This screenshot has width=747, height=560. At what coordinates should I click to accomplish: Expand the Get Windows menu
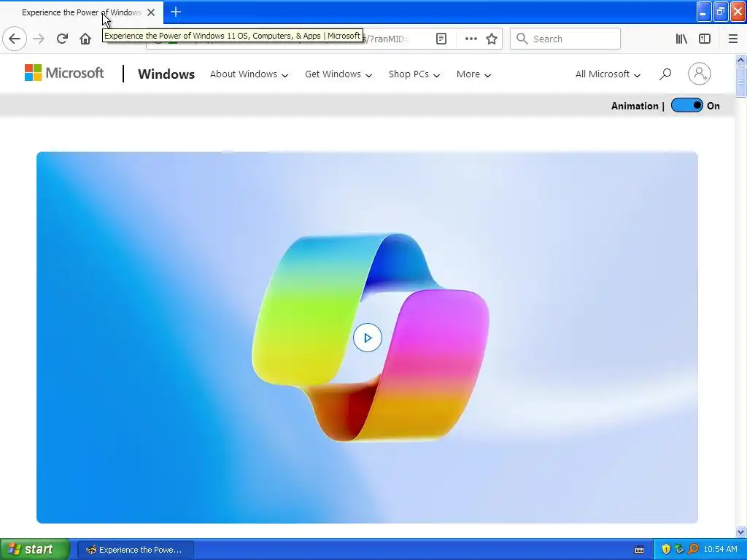point(338,74)
